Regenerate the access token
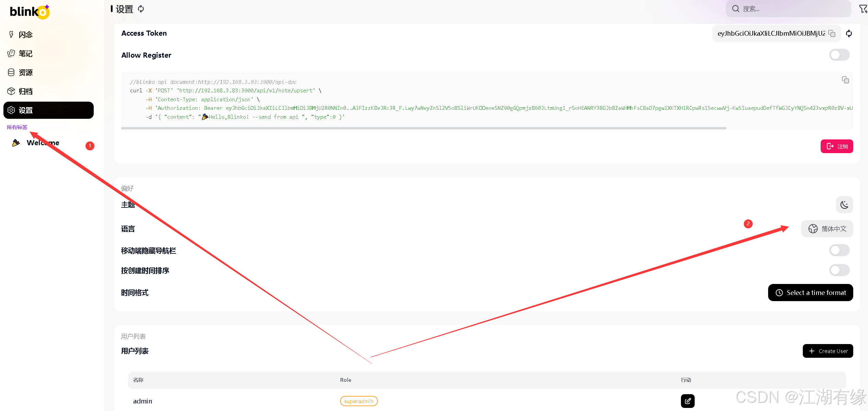Screen dimensions: 868x411 pos(849,33)
